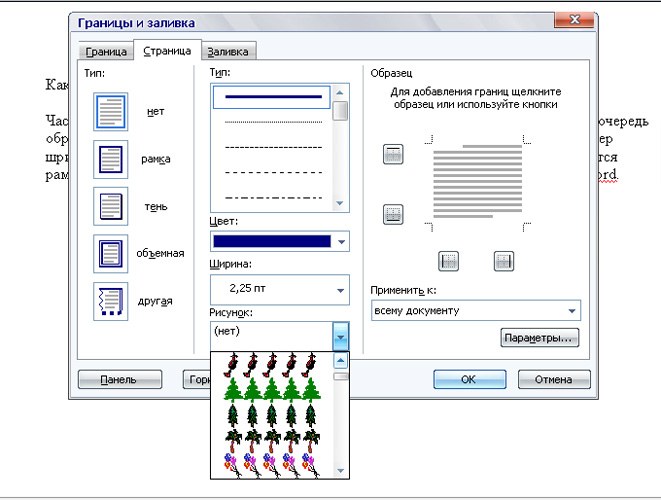Choose the palm trees art border
This screenshot has width=661, height=500.
click(x=271, y=441)
